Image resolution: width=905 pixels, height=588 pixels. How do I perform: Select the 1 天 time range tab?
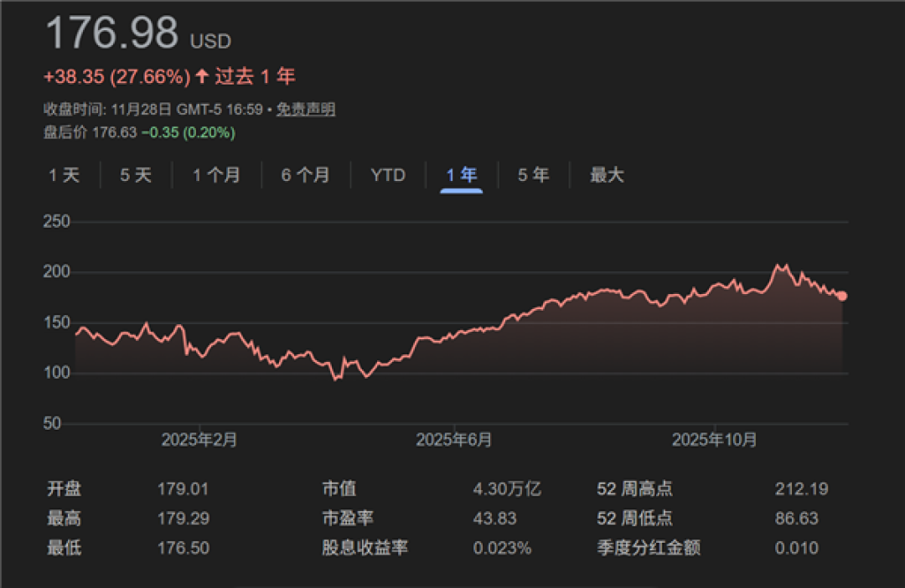pyautogui.click(x=64, y=175)
